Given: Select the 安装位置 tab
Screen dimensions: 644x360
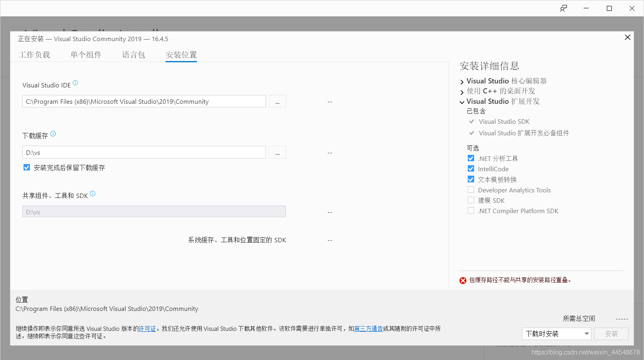Looking at the screenshot, I should pyautogui.click(x=181, y=55).
